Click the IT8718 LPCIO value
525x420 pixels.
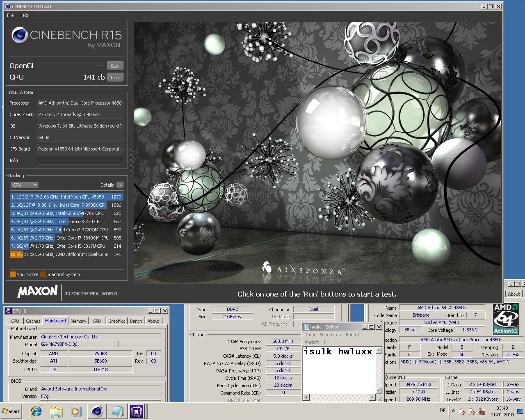(100, 370)
